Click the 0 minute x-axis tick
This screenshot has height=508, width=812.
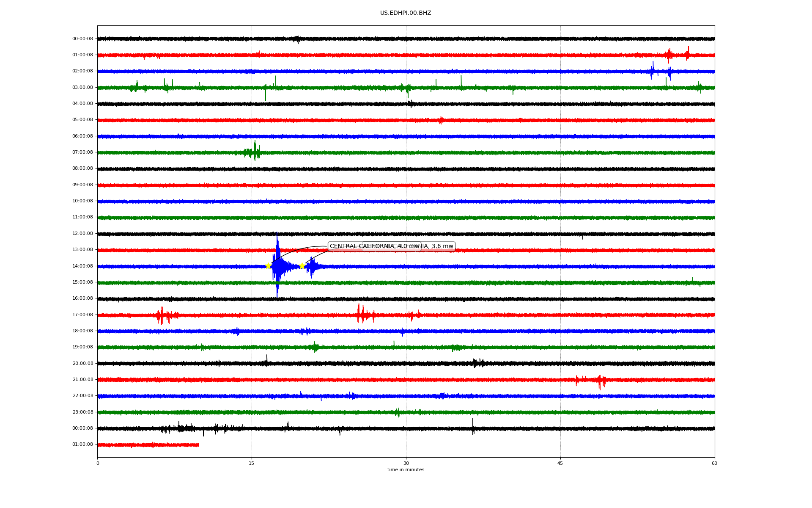98,463
